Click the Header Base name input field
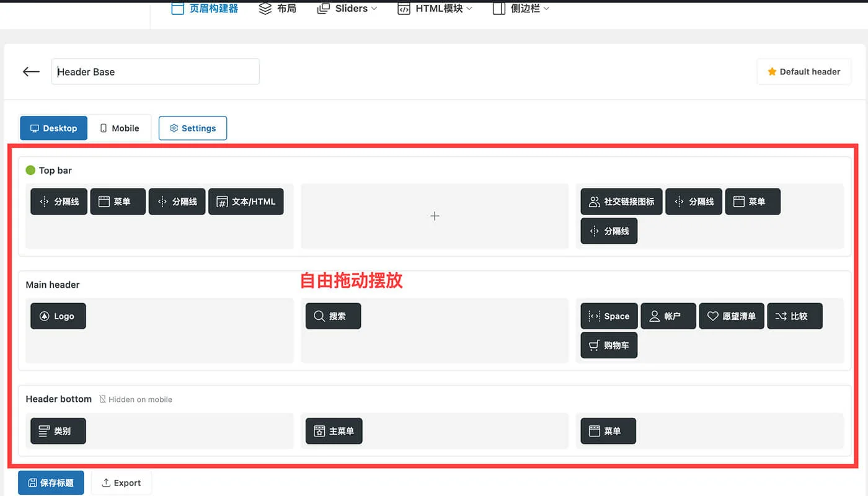The image size is (868, 496). click(155, 71)
